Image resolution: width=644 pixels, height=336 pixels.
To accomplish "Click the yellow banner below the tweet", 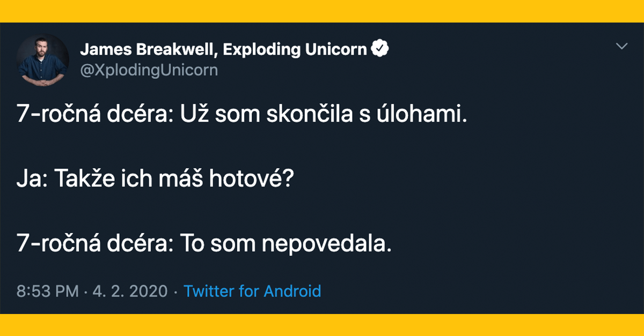I will [x=322, y=325].
